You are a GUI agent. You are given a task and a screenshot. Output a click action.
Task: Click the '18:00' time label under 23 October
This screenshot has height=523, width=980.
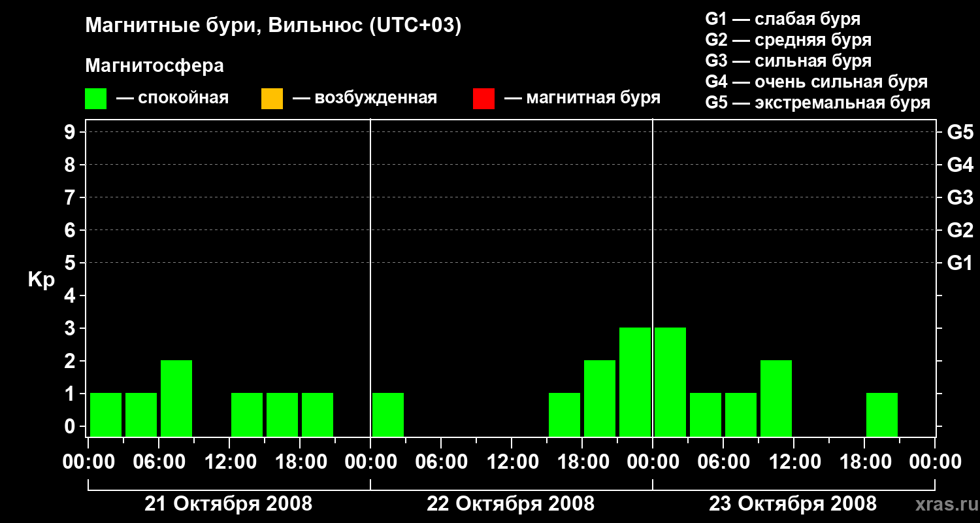[864, 462]
